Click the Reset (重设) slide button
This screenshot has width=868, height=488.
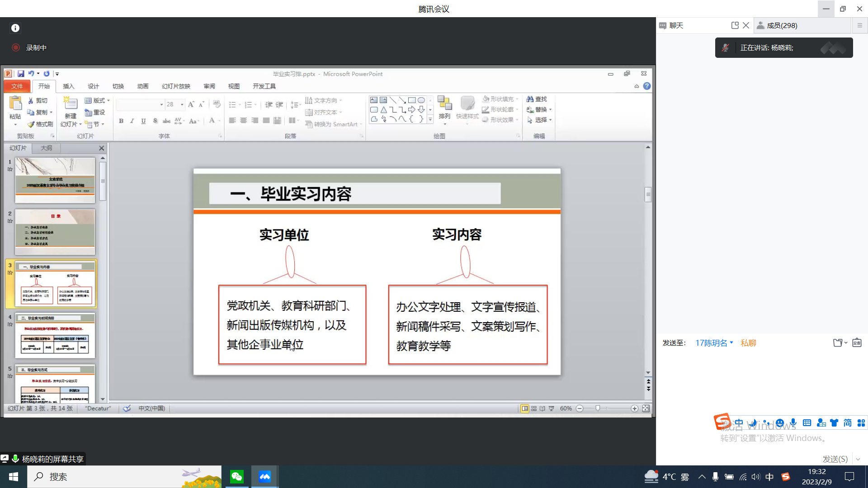(95, 112)
